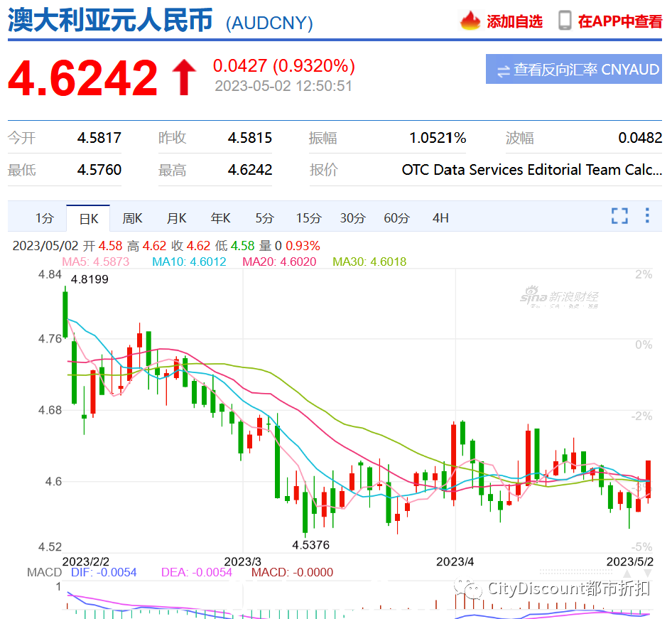Click the phone icon beside 在APP中查看
The height and width of the screenshot is (619, 672).
565,20
